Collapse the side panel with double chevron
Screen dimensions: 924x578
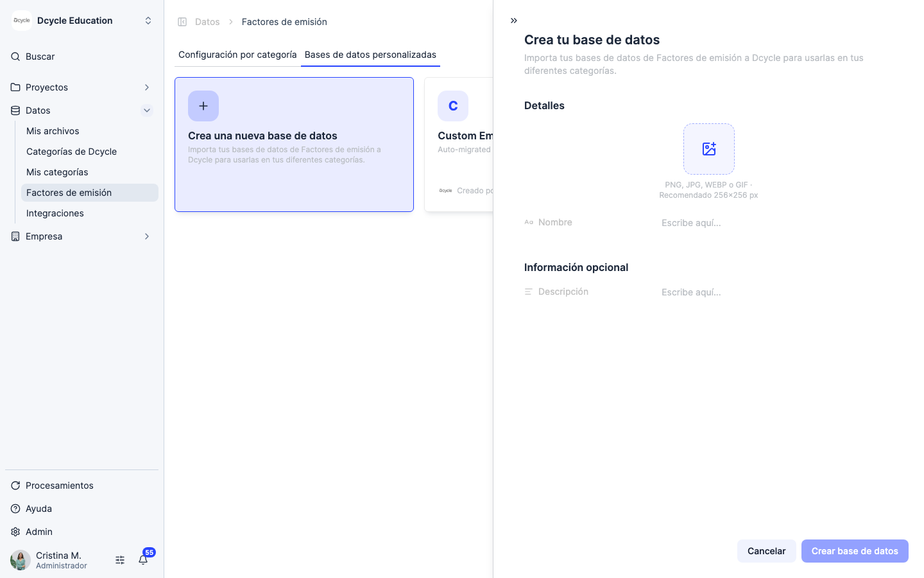click(514, 21)
